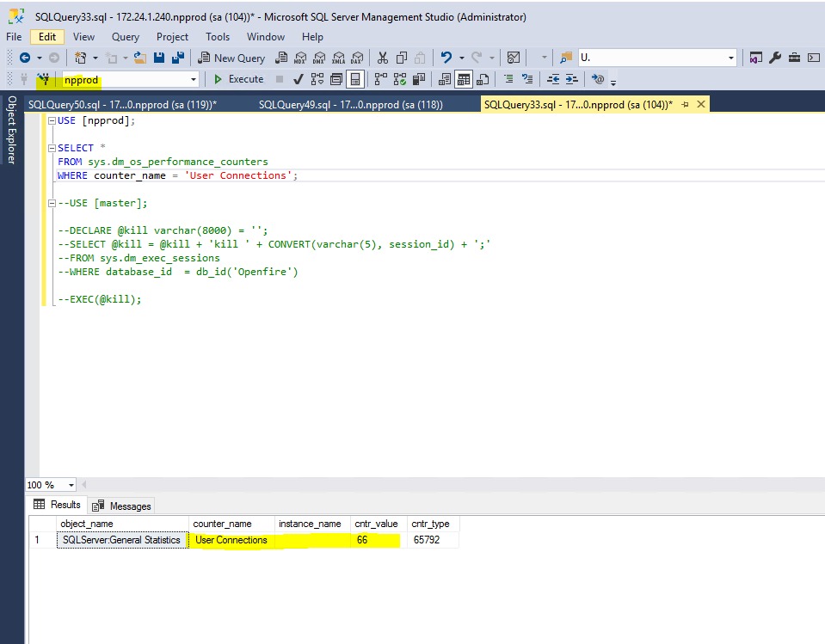Parse the query with the checkmark icon
This screenshot has width=825, height=644.
[298, 79]
